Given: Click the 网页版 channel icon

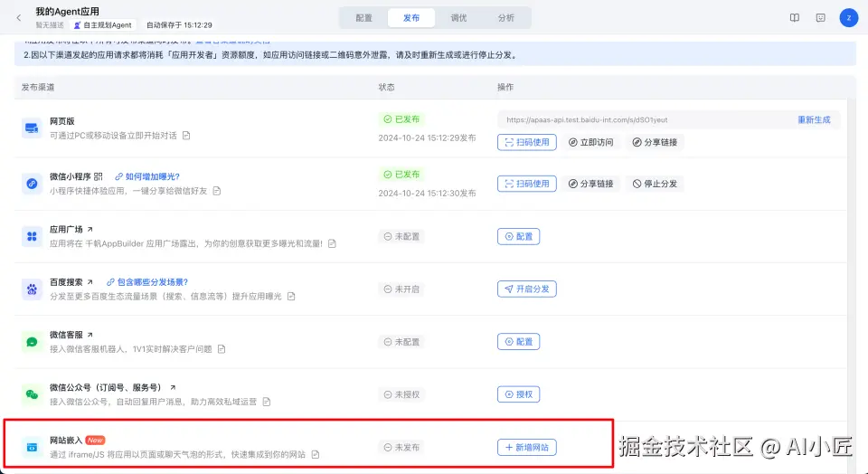Looking at the screenshot, I should (x=33, y=128).
